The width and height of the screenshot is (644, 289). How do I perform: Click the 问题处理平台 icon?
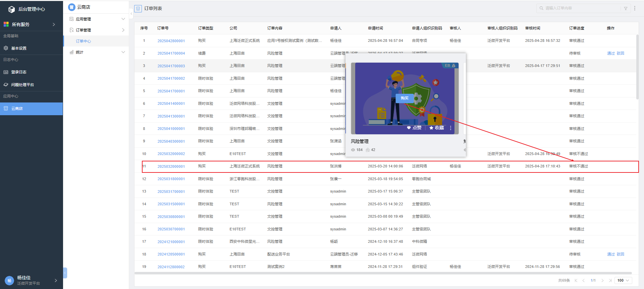point(6,85)
